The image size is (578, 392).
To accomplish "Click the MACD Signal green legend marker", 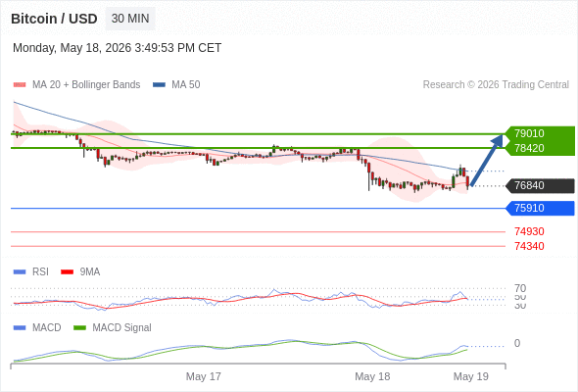I will pos(79,327).
